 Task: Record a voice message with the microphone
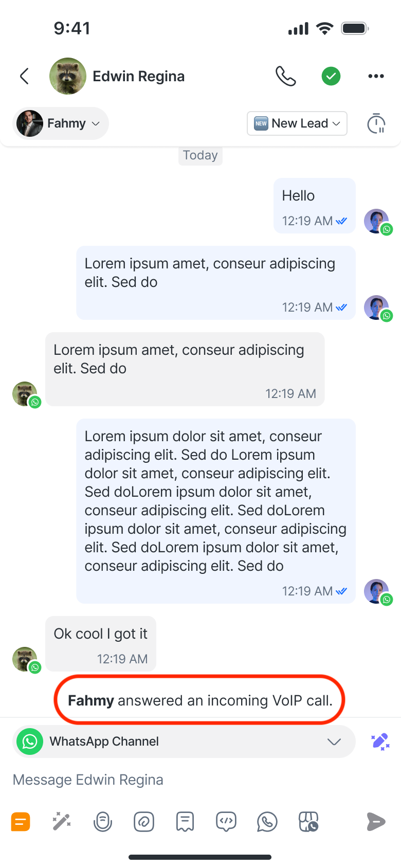[x=103, y=822]
